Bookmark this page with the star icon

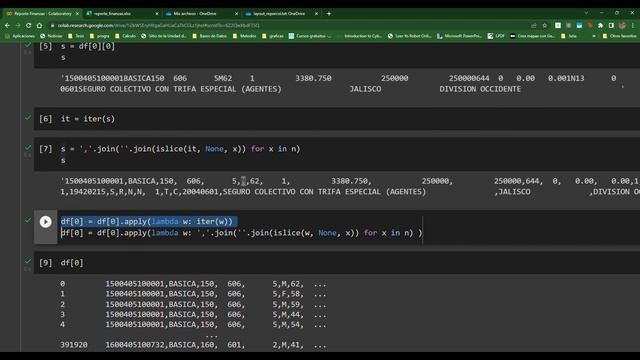point(544,25)
